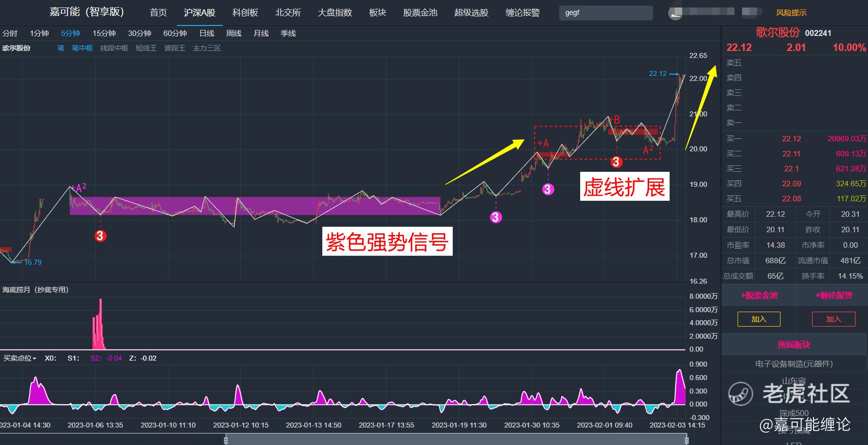
Task: Open the 买卖点位 indicator dropdown
Action: pos(20,358)
